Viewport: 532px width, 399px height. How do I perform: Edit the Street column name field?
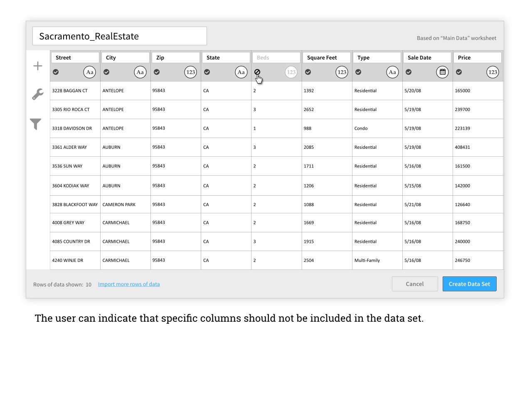pyautogui.click(x=75, y=58)
